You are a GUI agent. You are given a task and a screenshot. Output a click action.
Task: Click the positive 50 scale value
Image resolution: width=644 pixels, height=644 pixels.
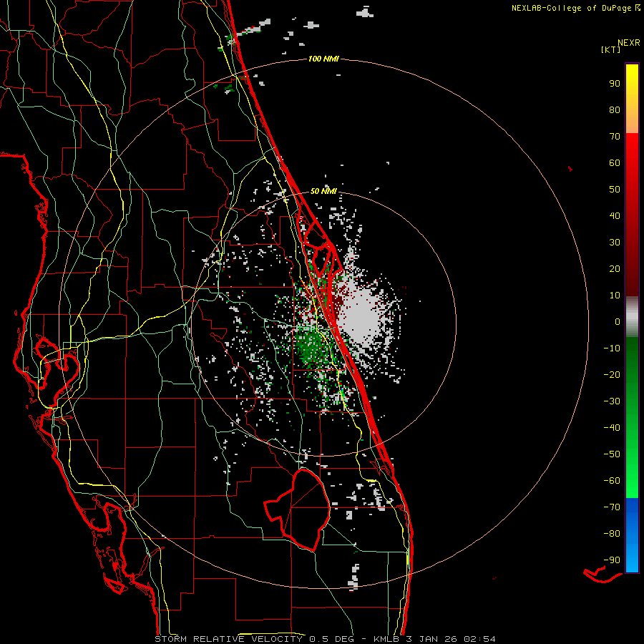coord(615,190)
